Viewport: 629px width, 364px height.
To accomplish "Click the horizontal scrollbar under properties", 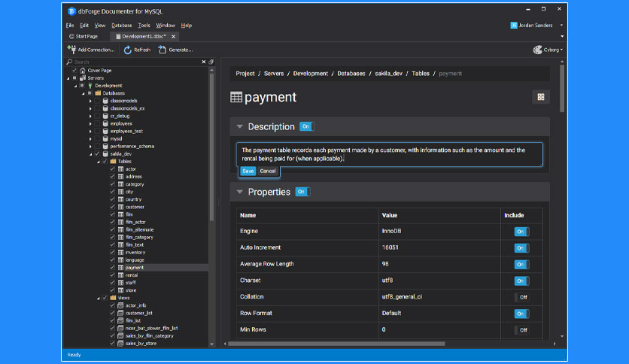I will [336, 344].
